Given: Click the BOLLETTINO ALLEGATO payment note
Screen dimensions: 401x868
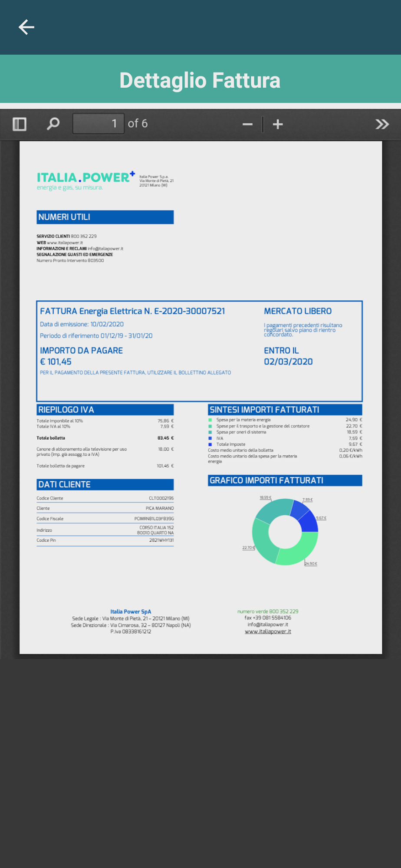Looking at the screenshot, I should click(135, 372).
